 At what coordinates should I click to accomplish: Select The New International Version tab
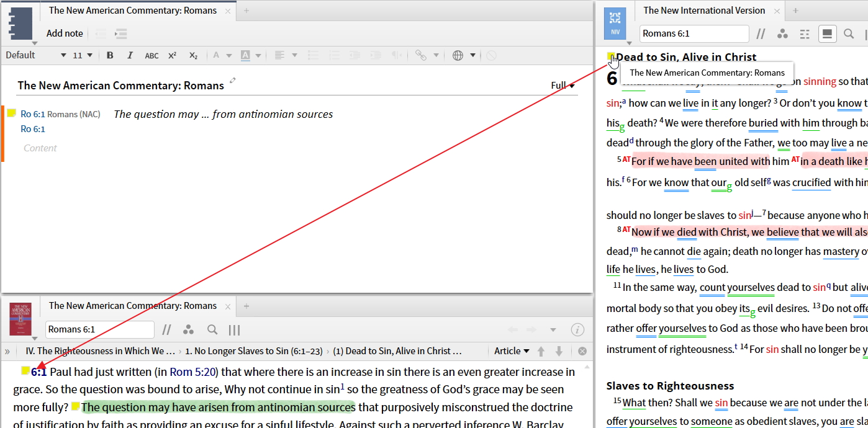[704, 11]
